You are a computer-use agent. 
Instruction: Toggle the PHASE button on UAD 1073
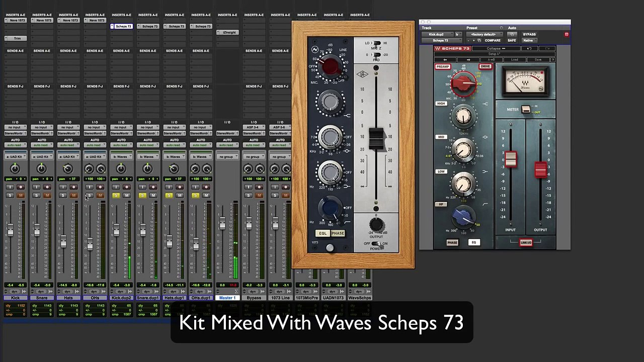point(338,233)
